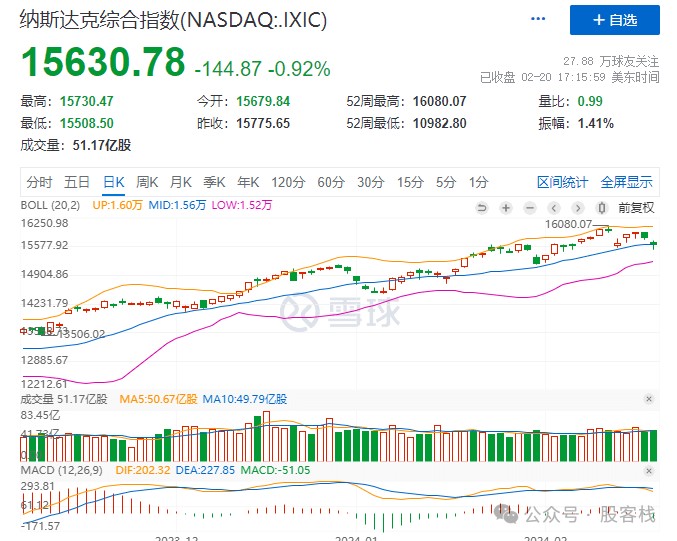Select the 年K chart tab
Viewport: 677px width, 541px height.
248,182
